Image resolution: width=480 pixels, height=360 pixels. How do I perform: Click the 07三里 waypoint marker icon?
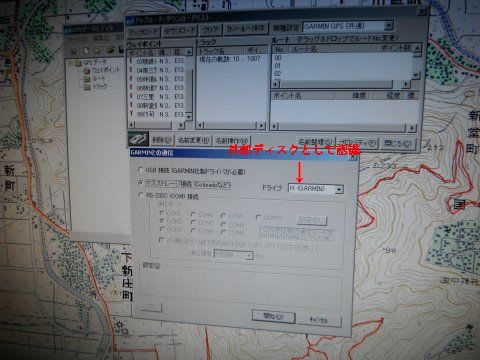click(131, 96)
